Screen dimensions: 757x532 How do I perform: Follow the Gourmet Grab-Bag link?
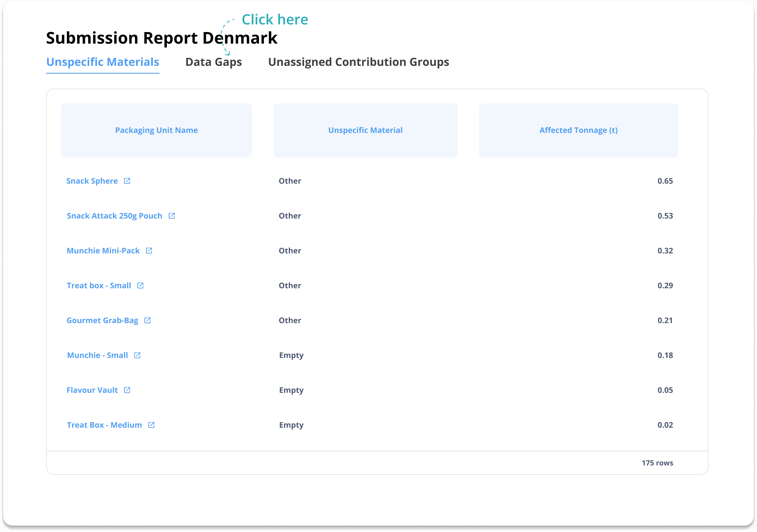click(102, 320)
